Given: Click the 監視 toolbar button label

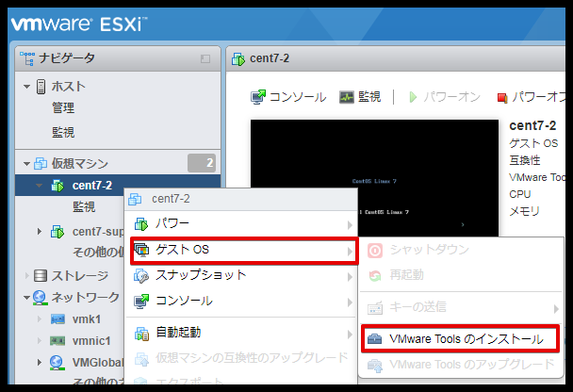Looking at the screenshot, I should [x=369, y=97].
